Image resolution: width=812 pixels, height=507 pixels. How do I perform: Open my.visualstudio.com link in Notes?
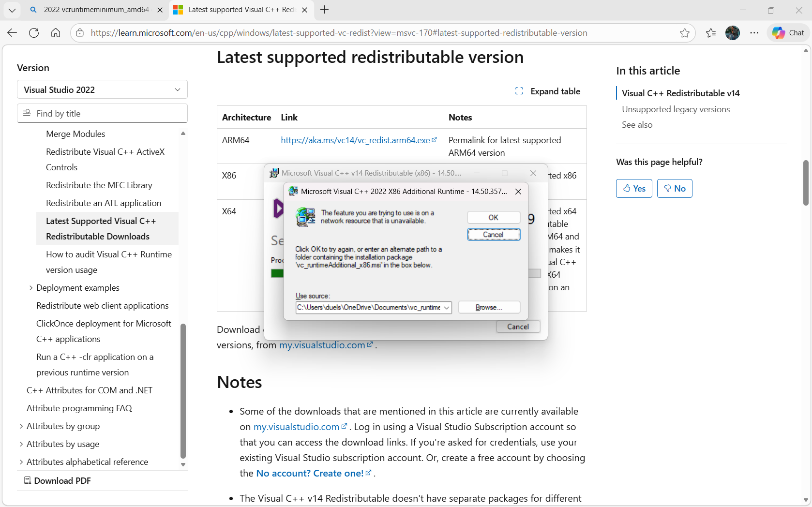[x=300, y=427]
